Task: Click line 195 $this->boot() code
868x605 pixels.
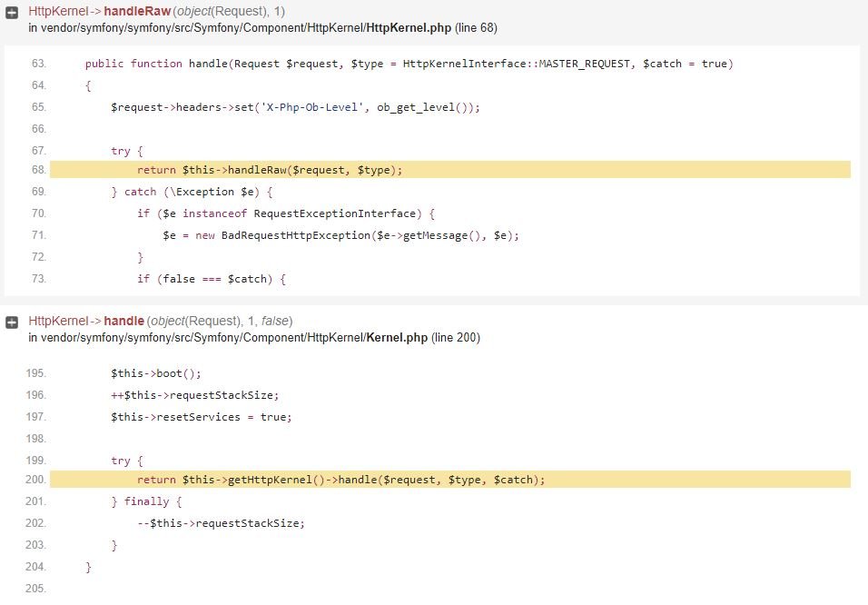Action: (x=156, y=373)
